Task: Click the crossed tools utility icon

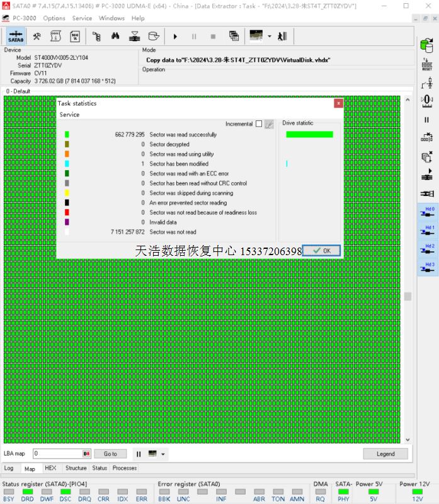Action: tap(37, 37)
